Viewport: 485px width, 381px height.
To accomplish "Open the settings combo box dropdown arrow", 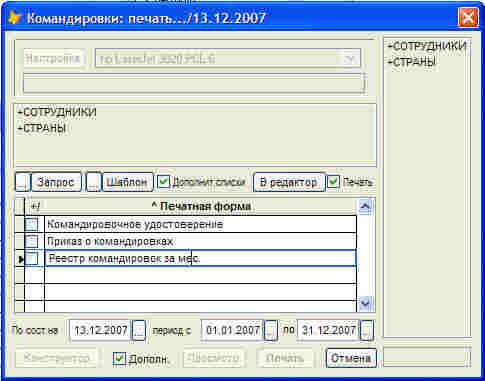I will [x=351, y=59].
